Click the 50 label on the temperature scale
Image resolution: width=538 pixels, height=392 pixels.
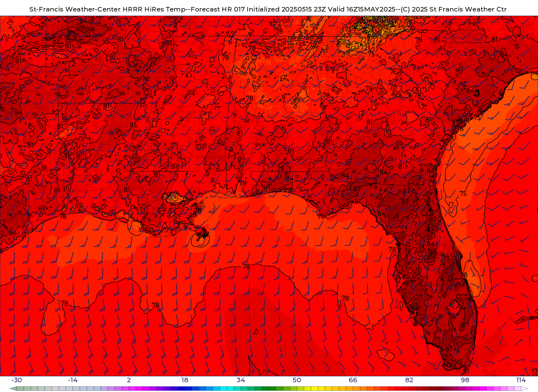point(297,380)
